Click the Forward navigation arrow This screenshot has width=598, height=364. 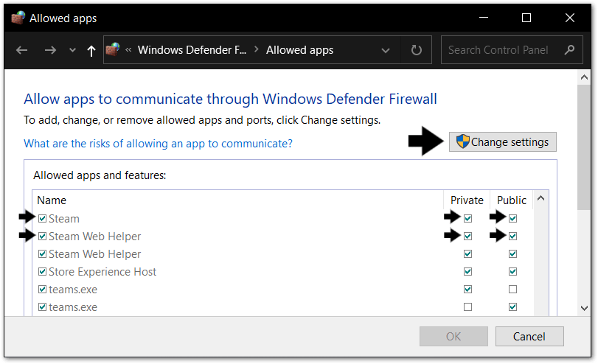tap(50, 50)
